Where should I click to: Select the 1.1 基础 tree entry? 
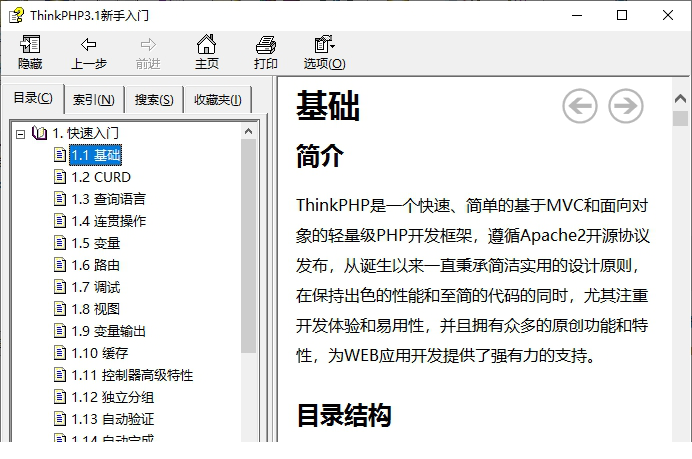[95, 155]
